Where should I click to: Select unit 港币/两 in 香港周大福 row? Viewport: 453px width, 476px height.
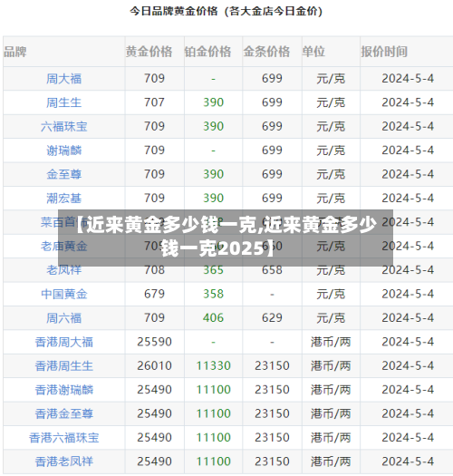coord(331,342)
